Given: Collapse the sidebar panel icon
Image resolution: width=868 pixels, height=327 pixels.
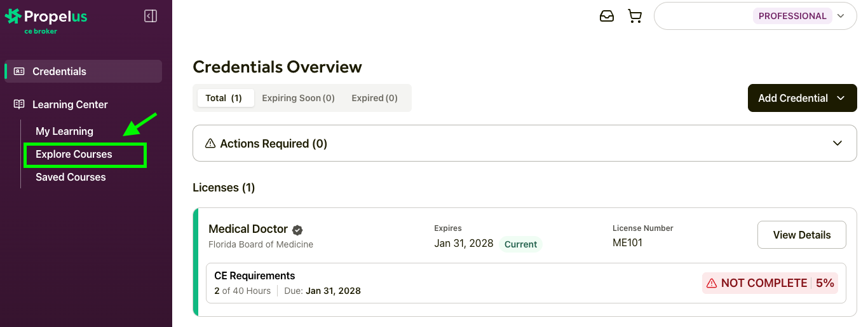Looking at the screenshot, I should (151, 16).
